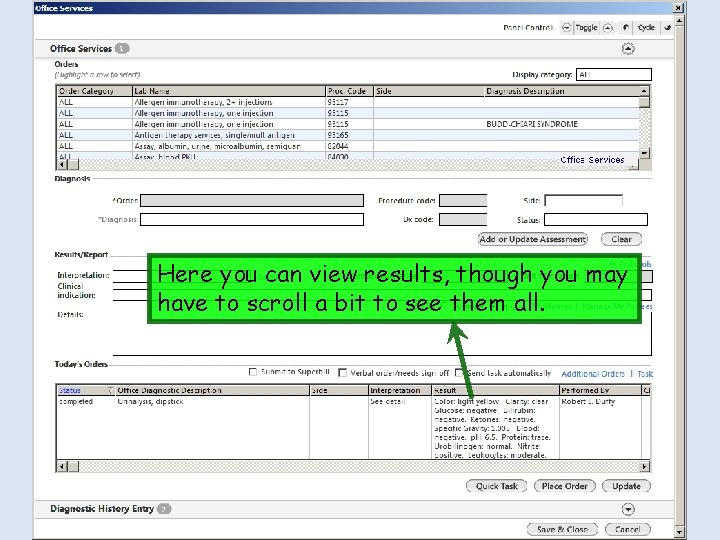Click the Update button

(626, 486)
